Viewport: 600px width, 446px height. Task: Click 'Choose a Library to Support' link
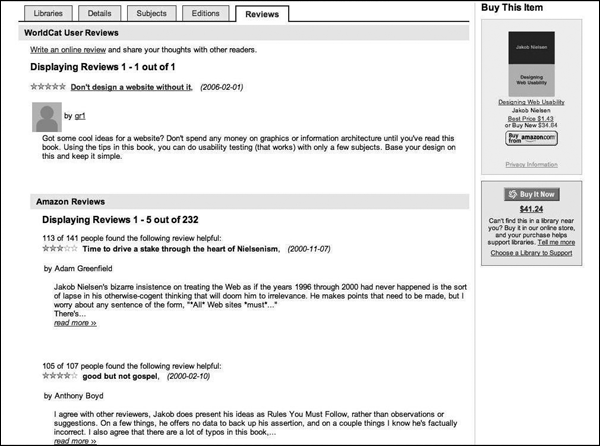[x=531, y=252]
